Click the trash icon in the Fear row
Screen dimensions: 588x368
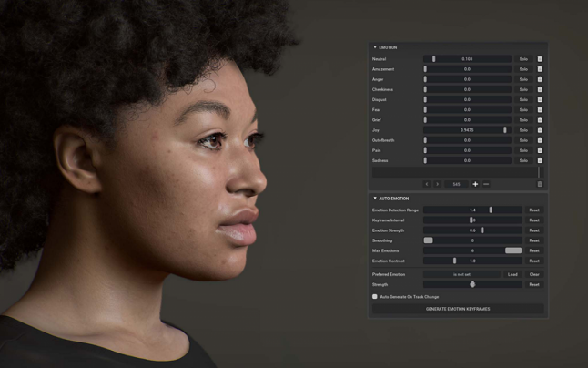click(x=540, y=109)
